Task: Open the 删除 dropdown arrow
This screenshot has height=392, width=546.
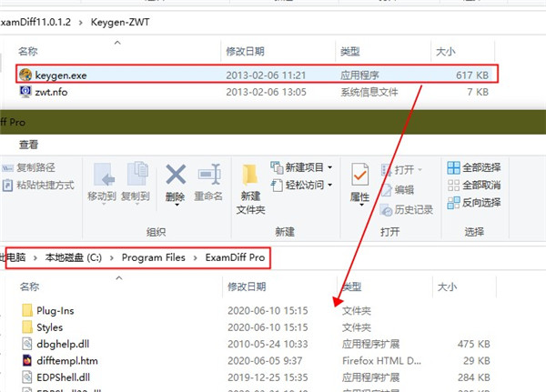Action: 177,205
